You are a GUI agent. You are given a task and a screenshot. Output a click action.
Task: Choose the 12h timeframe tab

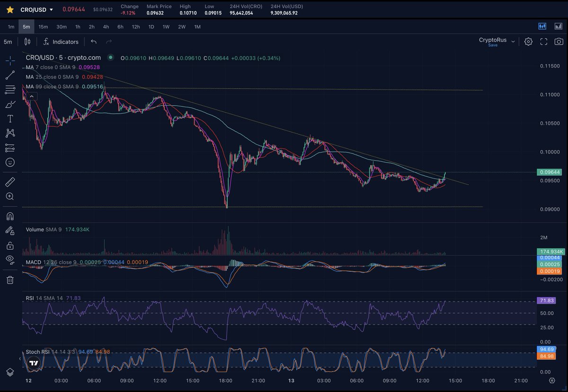tap(136, 27)
